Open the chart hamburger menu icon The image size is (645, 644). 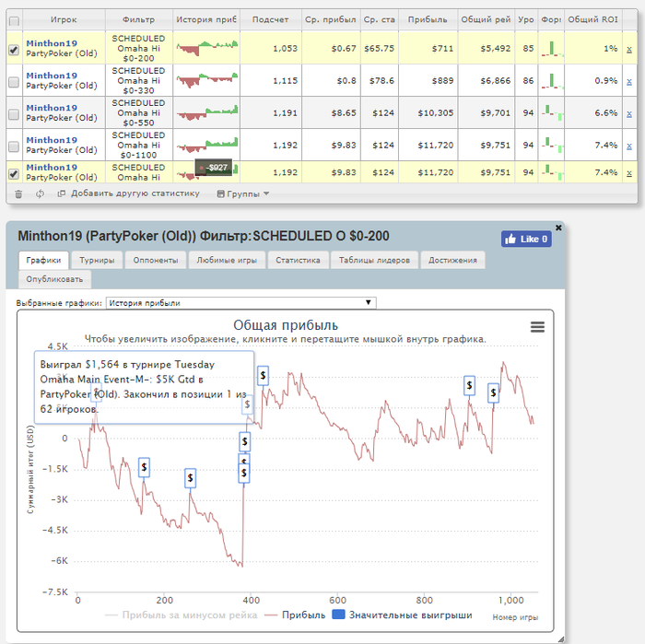(537, 327)
